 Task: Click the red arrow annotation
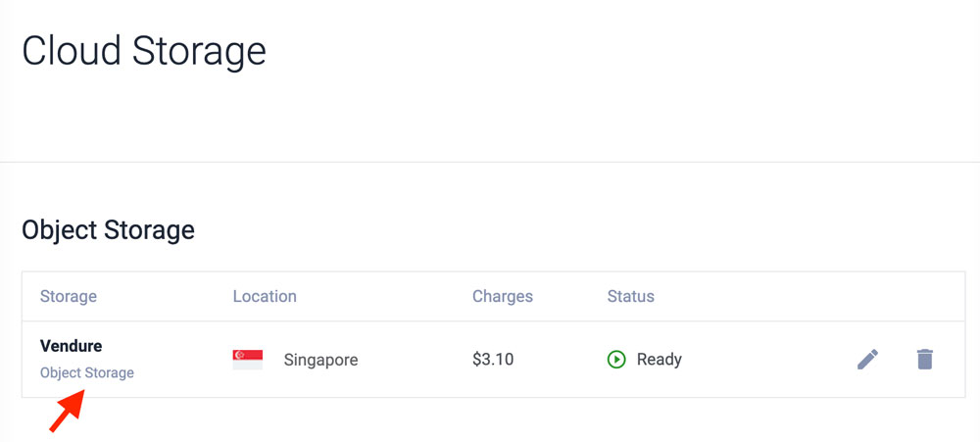[66, 411]
